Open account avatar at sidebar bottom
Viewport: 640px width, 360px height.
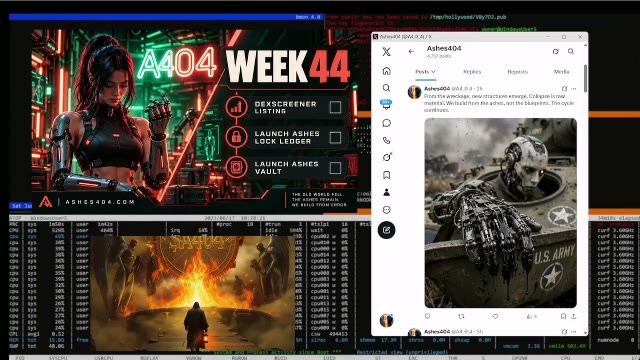click(386, 320)
